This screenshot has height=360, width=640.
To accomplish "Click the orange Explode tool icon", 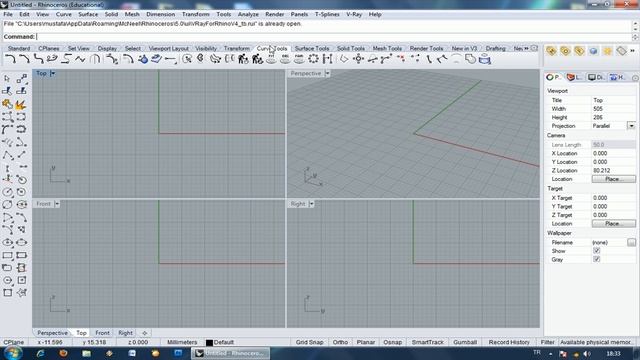I will [x=21, y=104].
